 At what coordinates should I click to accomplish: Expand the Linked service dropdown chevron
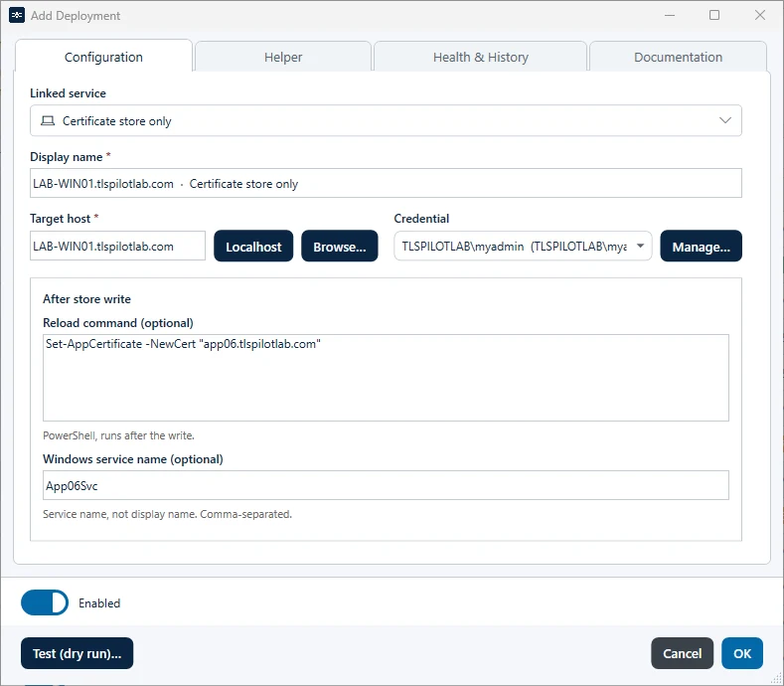pos(724,120)
